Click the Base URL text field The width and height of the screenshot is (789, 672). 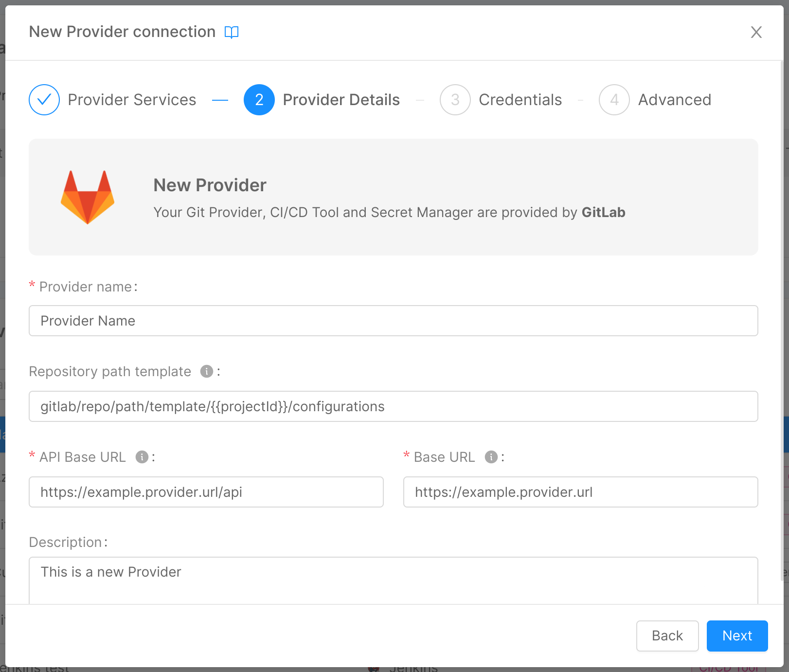[580, 492]
